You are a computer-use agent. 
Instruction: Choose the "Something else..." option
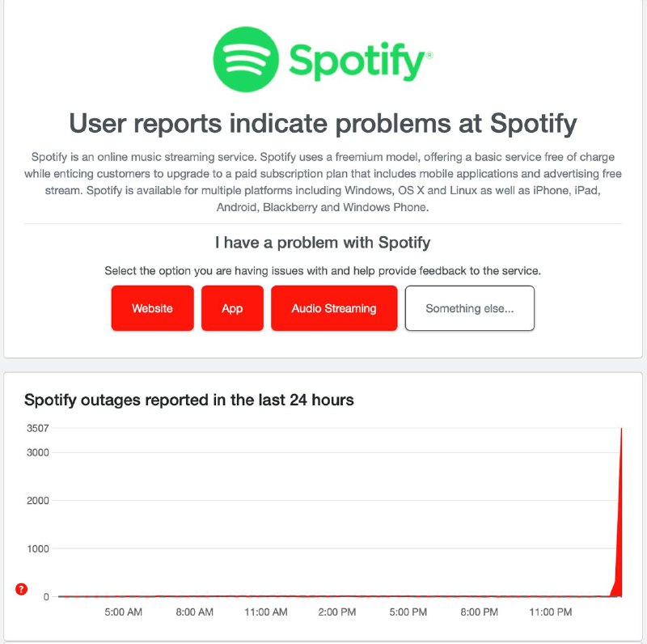(x=470, y=308)
